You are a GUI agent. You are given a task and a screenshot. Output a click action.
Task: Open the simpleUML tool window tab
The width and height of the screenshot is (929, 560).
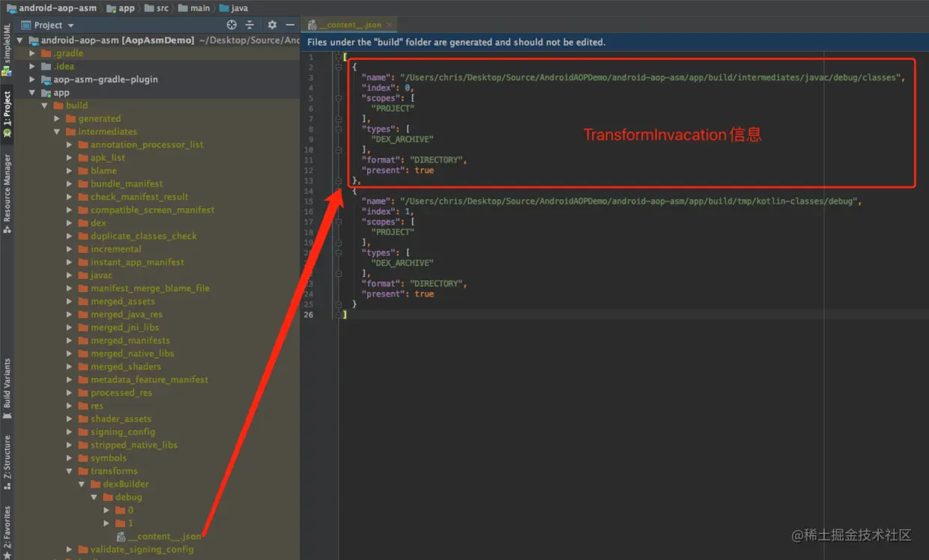(7, 49)
